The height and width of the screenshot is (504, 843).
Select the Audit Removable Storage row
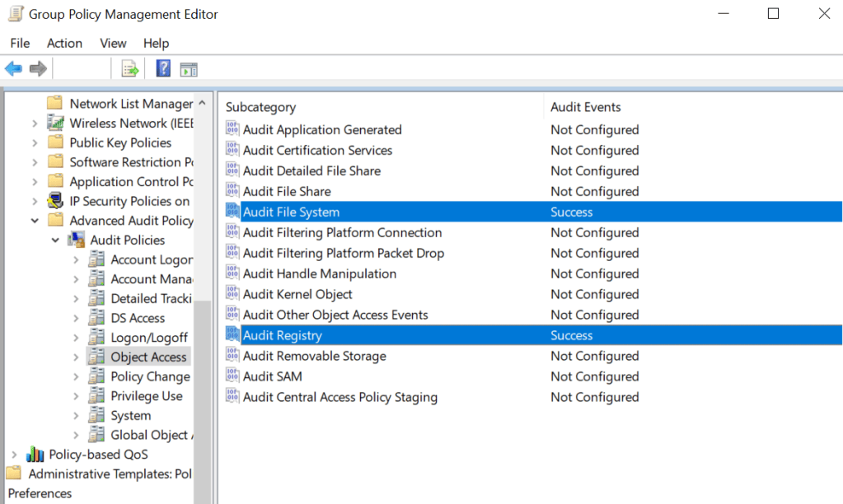[x=533, y=356]
